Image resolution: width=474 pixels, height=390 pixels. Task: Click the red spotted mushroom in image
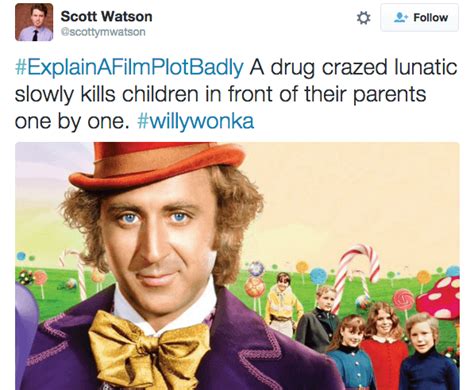click(x=439, y=298)
